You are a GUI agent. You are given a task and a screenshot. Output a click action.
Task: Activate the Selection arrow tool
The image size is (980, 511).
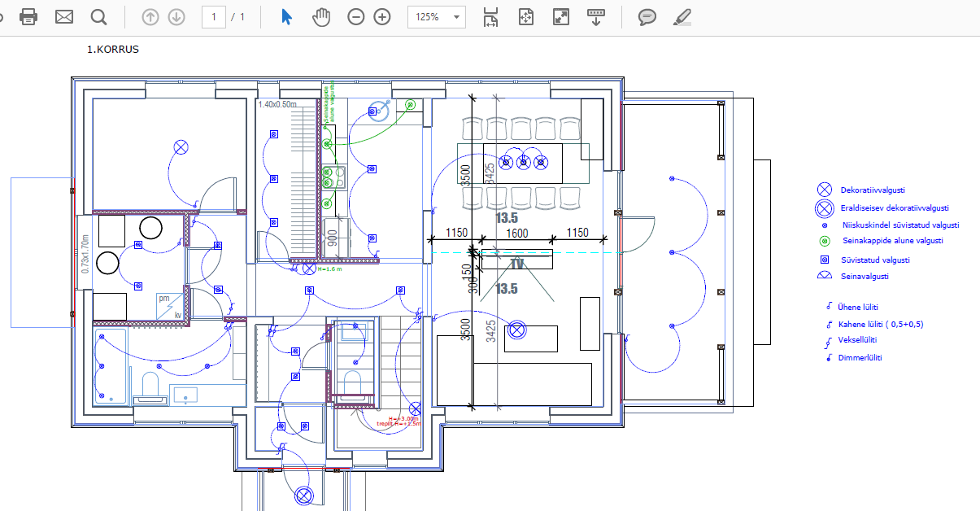coord(286,17)
